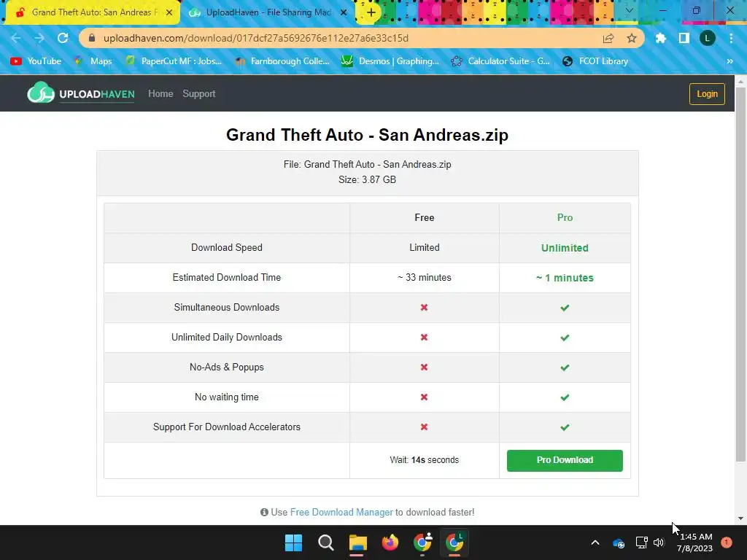
Task: Click the red X for No waiting time
Action: (x=424, y=397)
